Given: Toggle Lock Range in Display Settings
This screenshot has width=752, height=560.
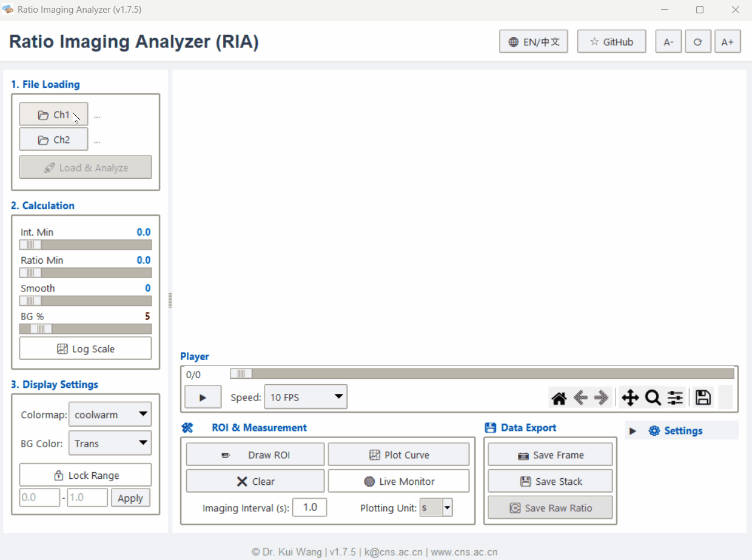Looking at the screenshot, I should coord(85,475).
